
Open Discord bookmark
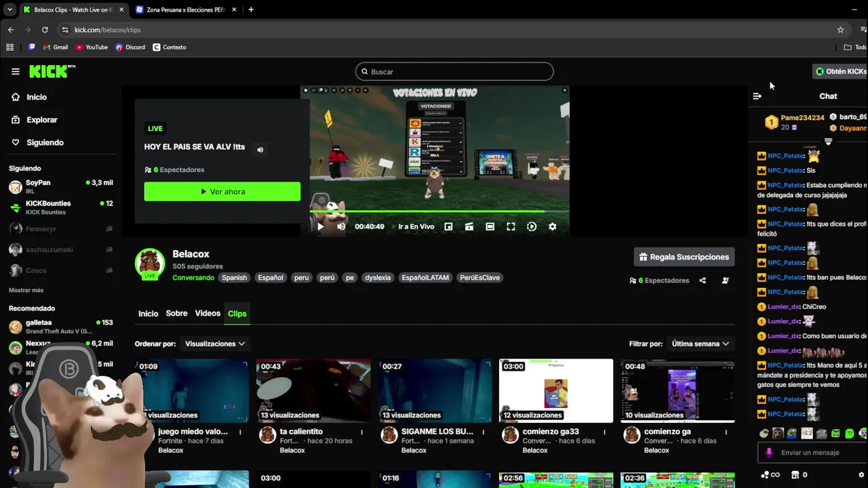pos(130,47)
